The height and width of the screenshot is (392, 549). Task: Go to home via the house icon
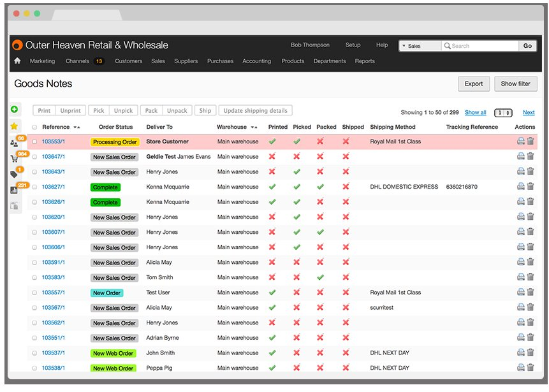click(17, 61)
